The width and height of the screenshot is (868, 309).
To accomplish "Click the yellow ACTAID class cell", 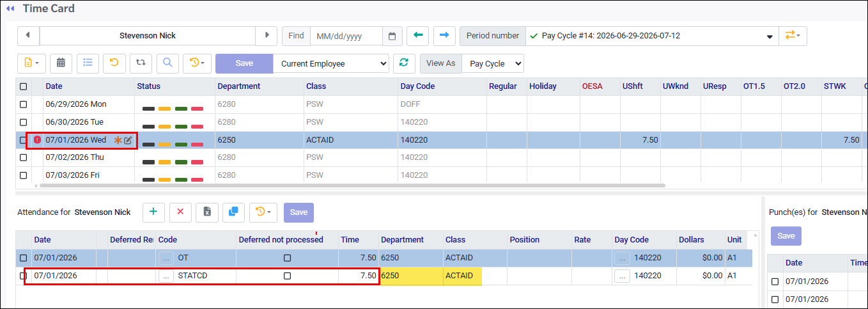I will pyautogui.click(x=462, y=276).
